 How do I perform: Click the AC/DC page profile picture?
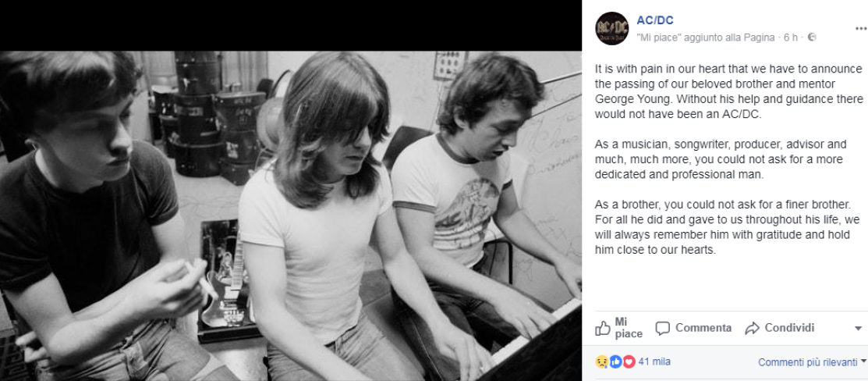tap(611, 29)
